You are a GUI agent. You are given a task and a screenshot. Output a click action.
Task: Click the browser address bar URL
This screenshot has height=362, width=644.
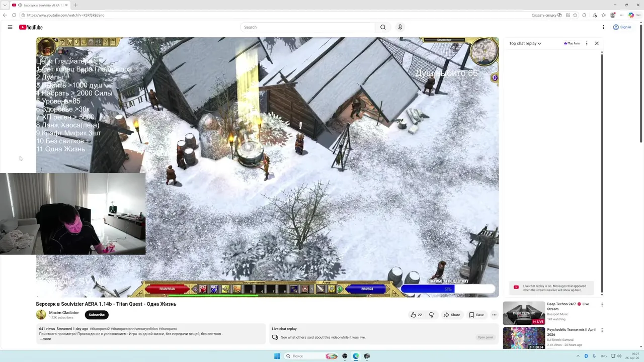point(66,15)
